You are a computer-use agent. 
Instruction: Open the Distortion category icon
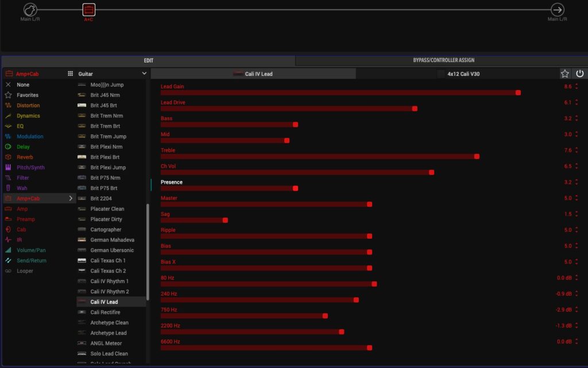8,106
